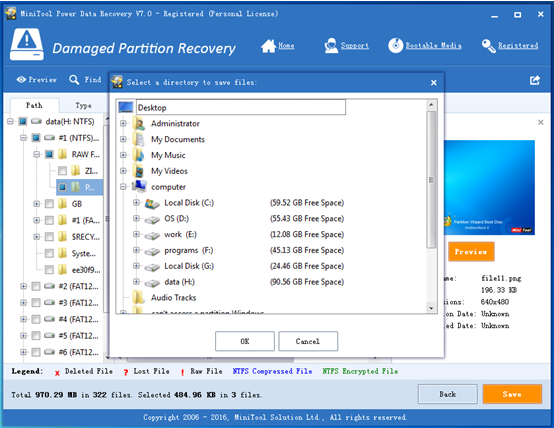Image resolution: width=554 pixels, height=428 pixels.
Task: Check the Syste... folder checkbox
Action: tap(49, 253)
